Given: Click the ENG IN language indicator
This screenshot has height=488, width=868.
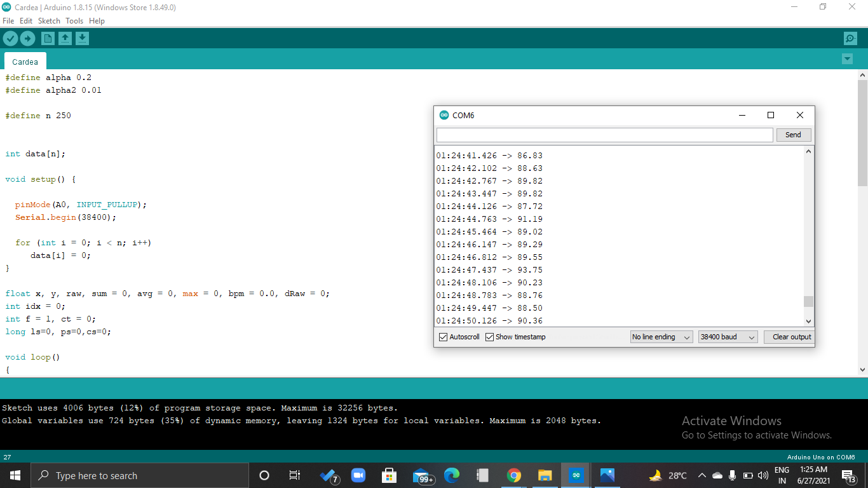Looking at the screenshot, I should tap(782, 475).
